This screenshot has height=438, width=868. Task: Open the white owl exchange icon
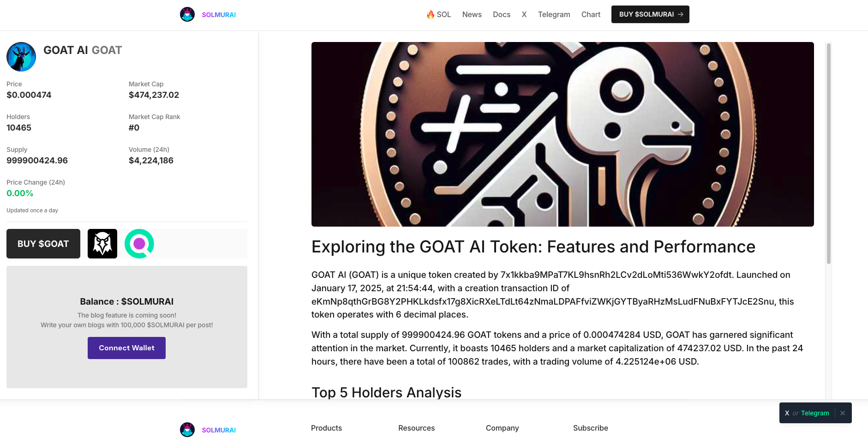pos(102,244)
